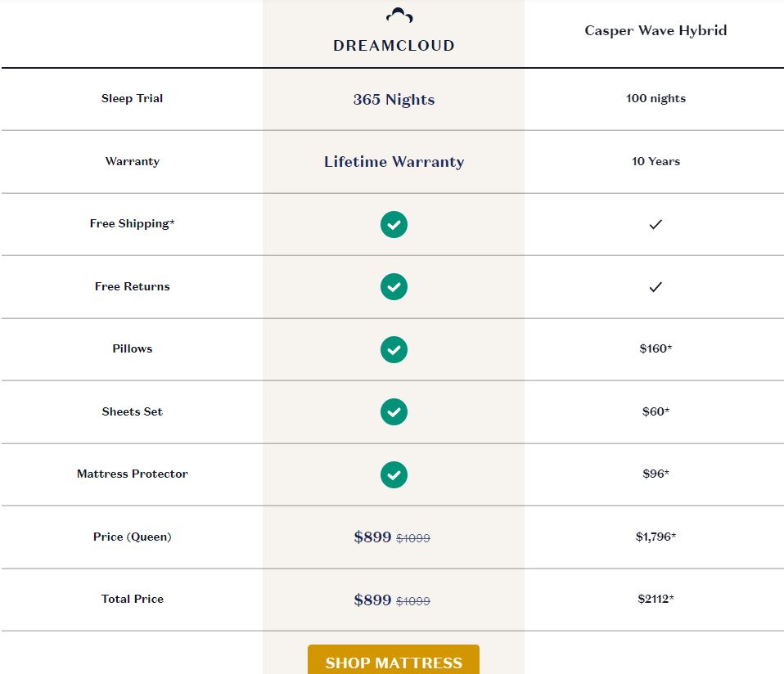
Task: Click DreamCloud's green Pillows checkmark
Action: tap(394, 349)
